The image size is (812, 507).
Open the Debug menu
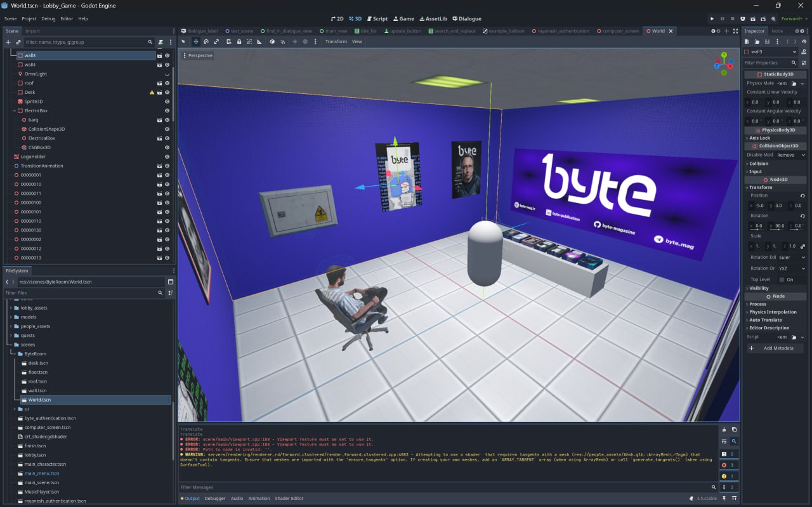(48, 19)
